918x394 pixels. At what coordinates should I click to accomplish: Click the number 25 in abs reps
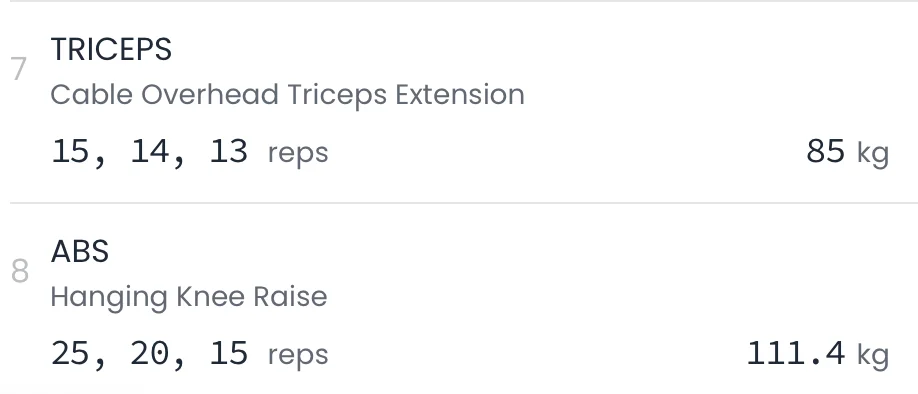point(70,353)
